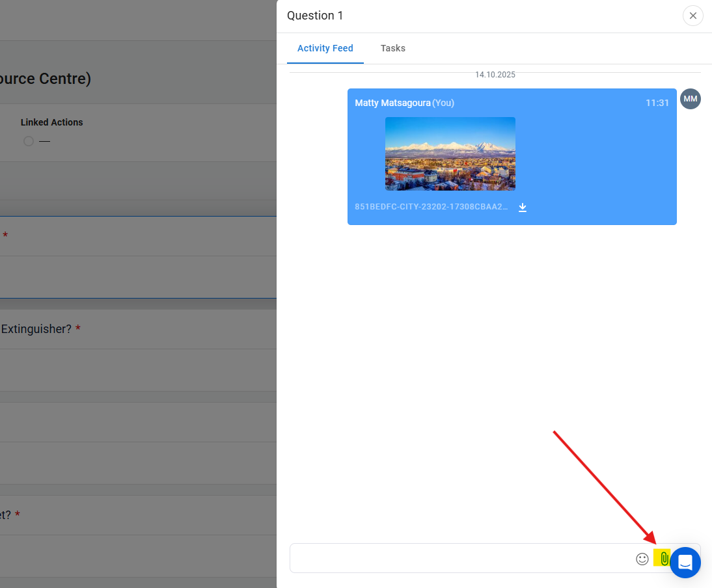712x588 pixels.
Task: Select the circle under Linked Actions
Action: tap(28, 141)
